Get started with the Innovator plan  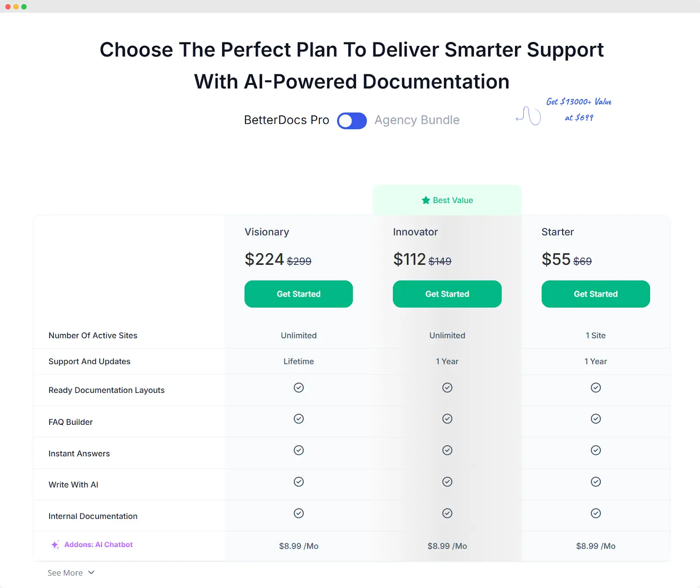[x=447, y=294]
